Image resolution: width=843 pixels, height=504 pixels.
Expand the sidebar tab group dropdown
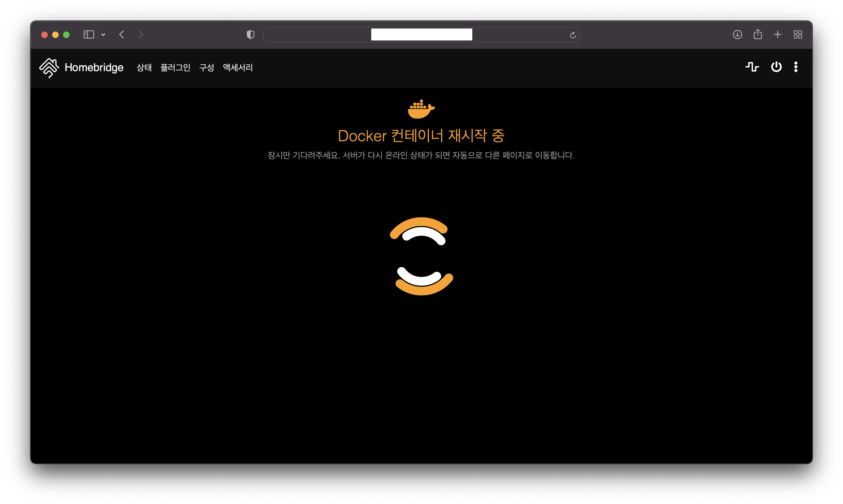[x=103, y=35]
